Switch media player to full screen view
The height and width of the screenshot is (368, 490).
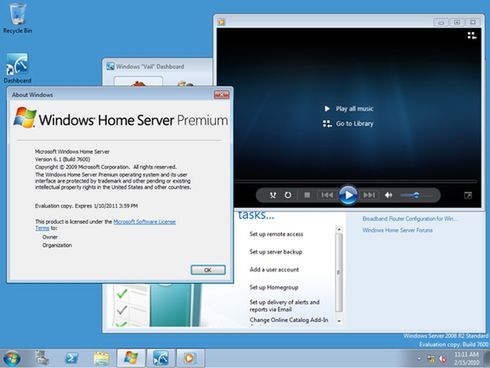point(468,195)
